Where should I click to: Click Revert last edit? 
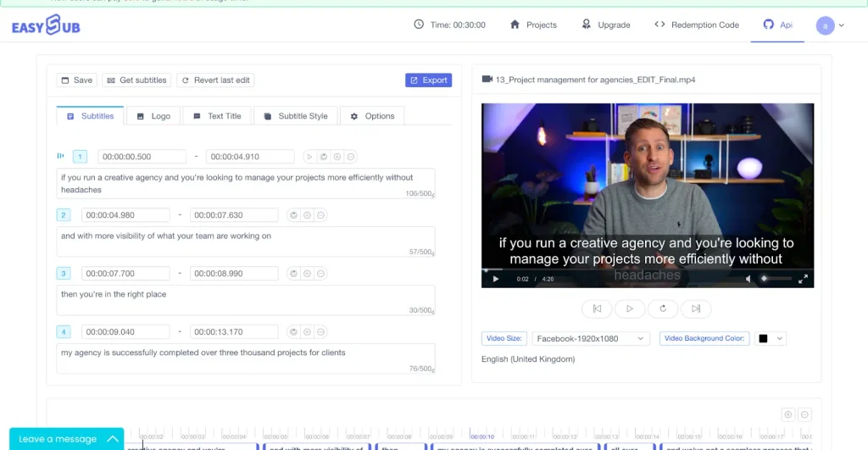point(215,81)
